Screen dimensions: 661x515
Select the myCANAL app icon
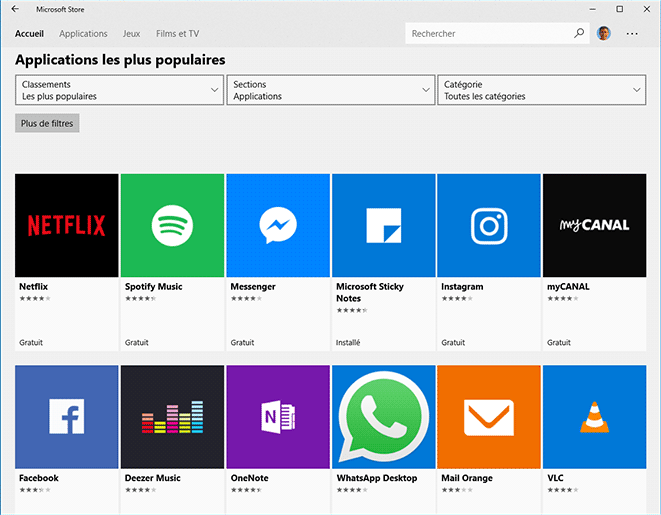[x=594, y=225]
